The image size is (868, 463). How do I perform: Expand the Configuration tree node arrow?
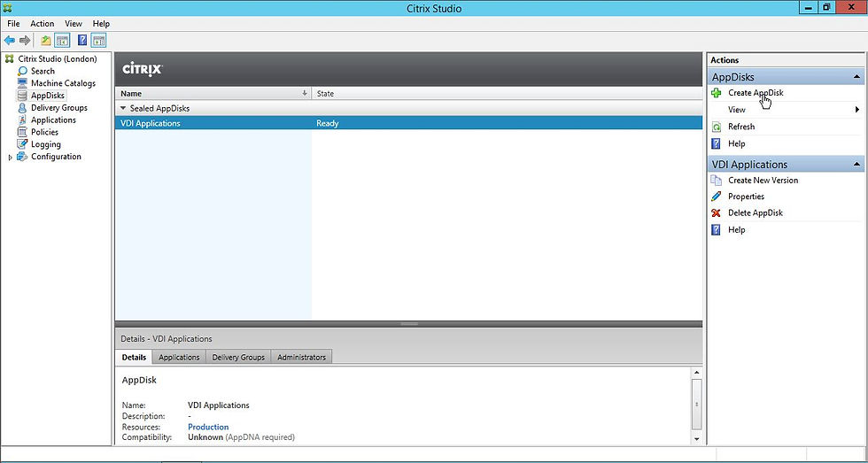point(11,157)
